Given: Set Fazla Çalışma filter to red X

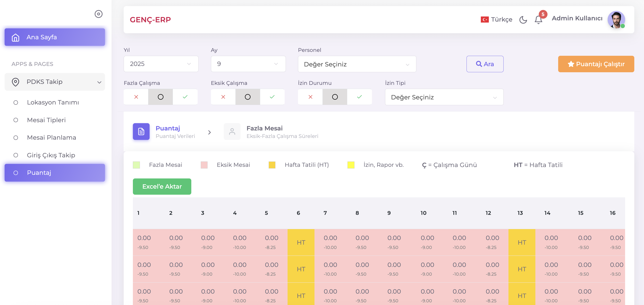Looking at the screenshot, I should (136, 97).
